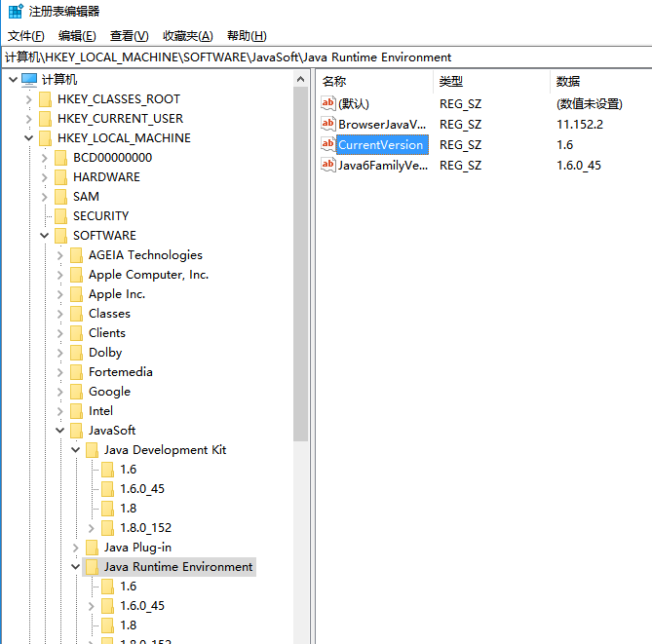Click the 计算机 computer icon in tree
Image resolution: width=652 pixels, height=644 pixels.
29,80
